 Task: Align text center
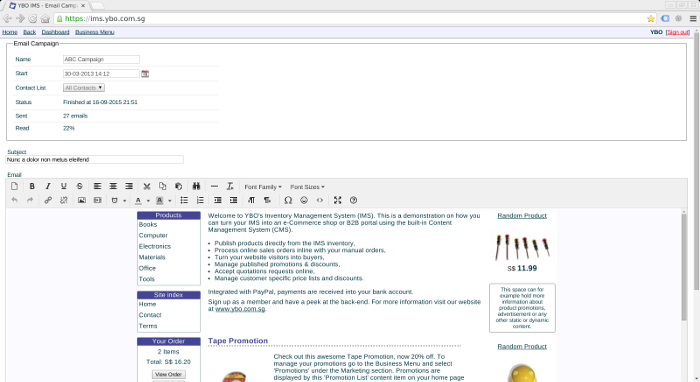tap(113, 186)
